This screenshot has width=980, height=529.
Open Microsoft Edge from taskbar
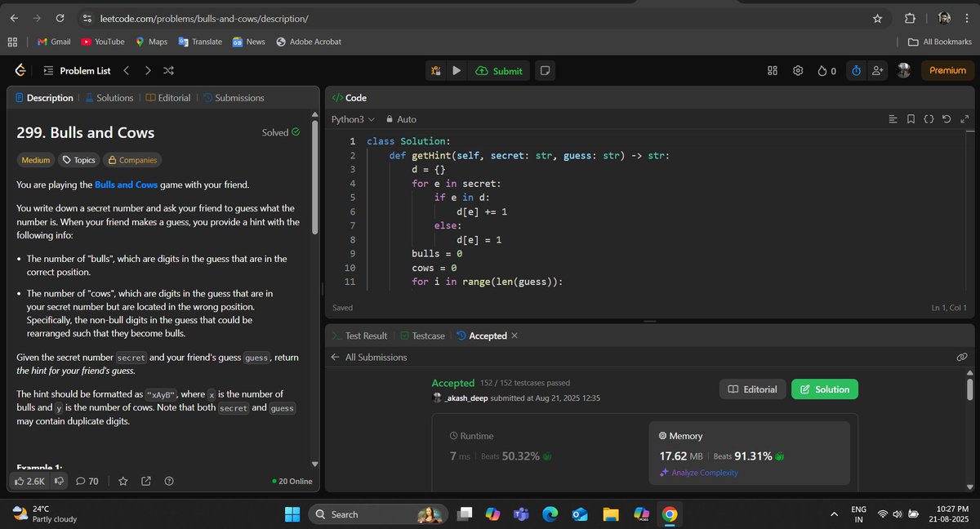(x=550, y=514)
